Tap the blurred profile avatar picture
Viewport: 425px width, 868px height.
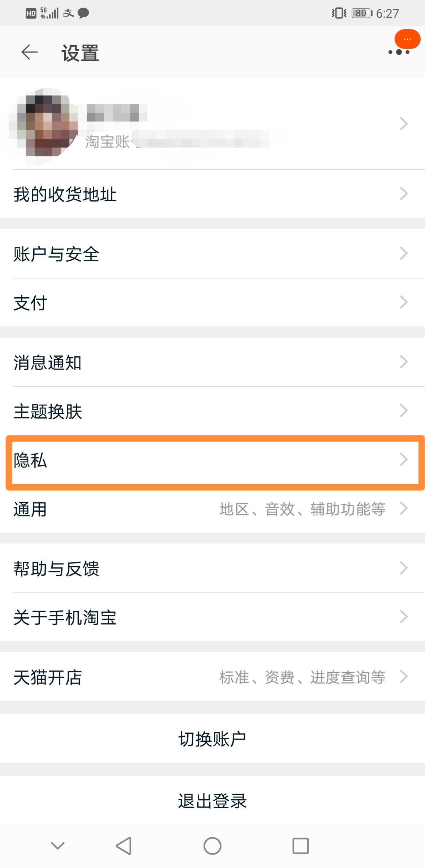click(44, 125)
